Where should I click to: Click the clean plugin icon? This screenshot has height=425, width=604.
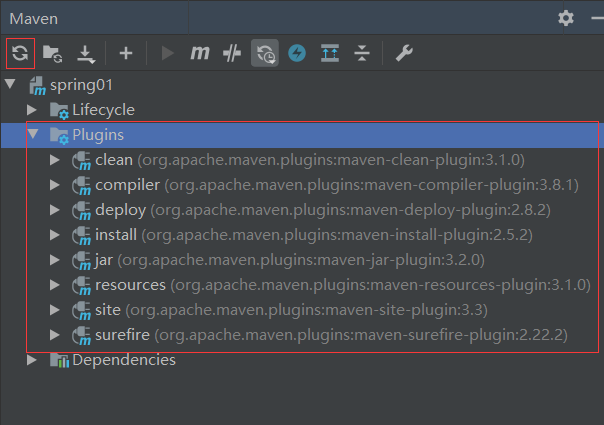pos(81,161)
